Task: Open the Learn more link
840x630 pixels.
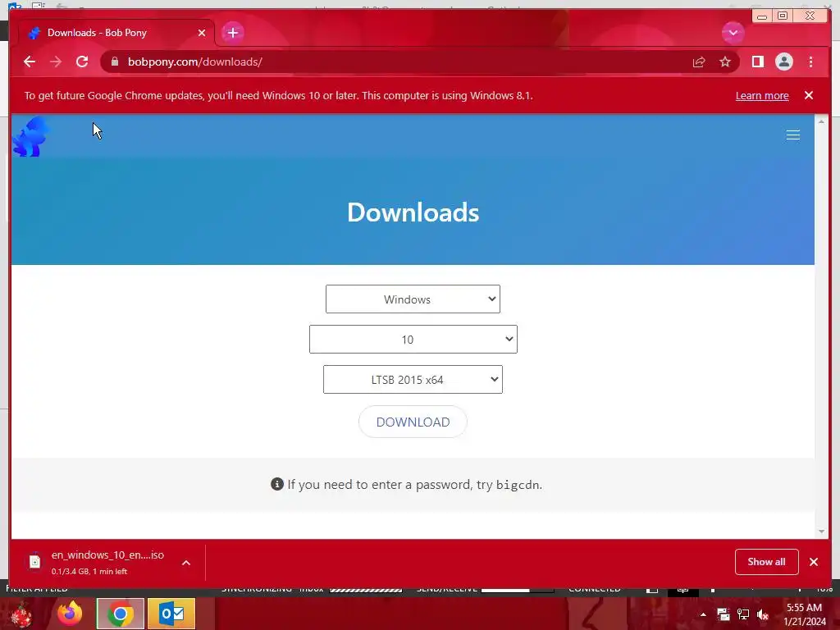Action: pos(762,95)
